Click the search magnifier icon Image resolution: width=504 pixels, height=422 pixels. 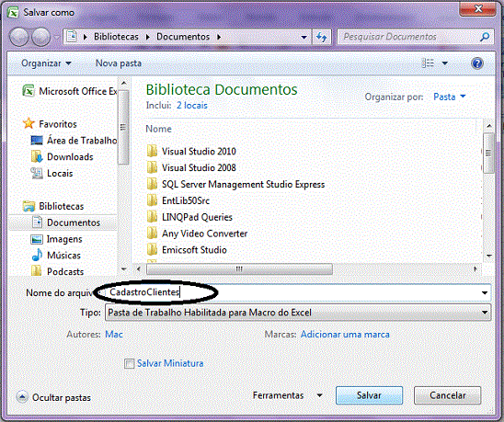coord(485,37)
